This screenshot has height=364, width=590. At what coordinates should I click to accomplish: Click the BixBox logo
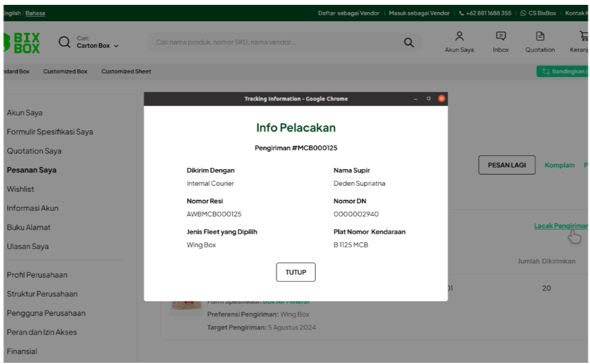click(22, 43)
